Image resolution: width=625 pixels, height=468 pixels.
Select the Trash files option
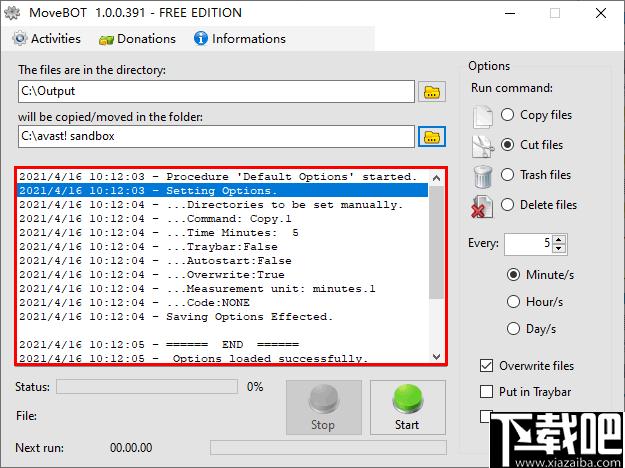507,175
